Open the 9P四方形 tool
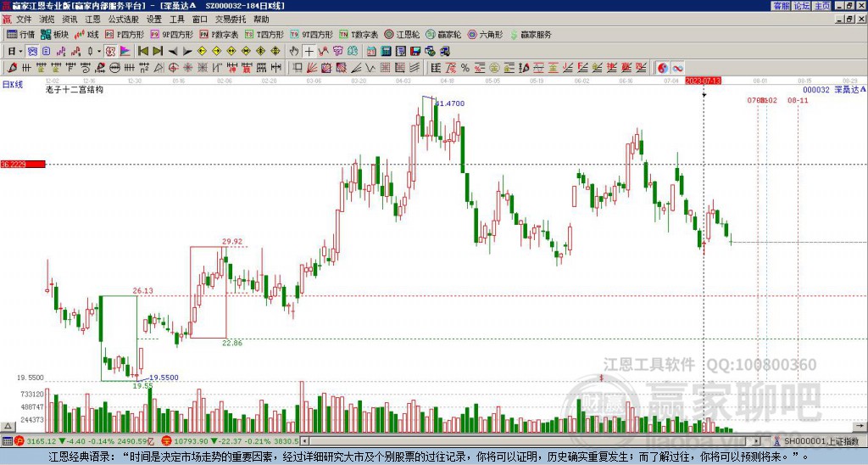Viewport: 868px width, 465px height. (x=171, y=34)
